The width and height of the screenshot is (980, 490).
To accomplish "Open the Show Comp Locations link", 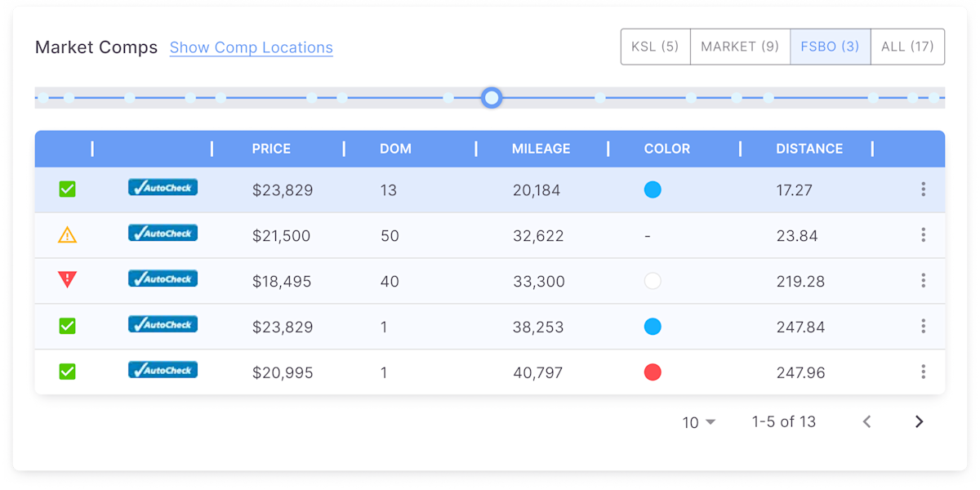I will 251,48.
